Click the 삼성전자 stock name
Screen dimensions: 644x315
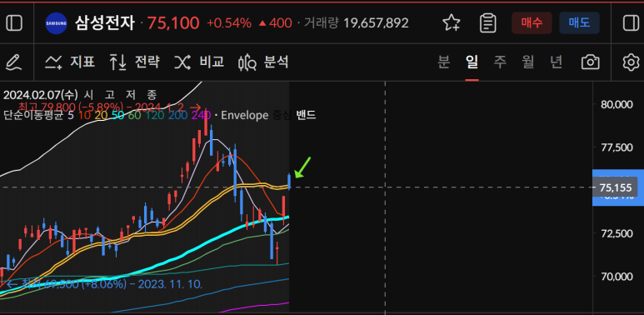pyautogui.click(x=105, y=23)
